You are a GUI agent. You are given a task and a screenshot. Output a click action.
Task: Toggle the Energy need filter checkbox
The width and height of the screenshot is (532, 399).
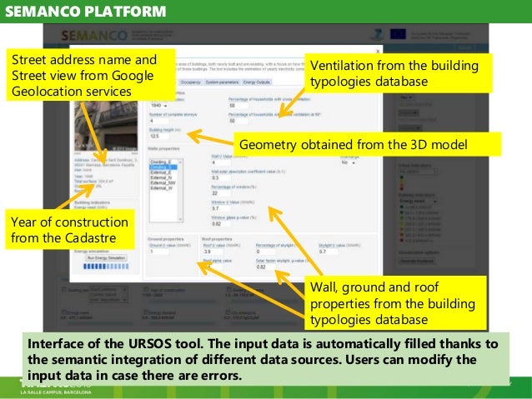tap(63, 312)
